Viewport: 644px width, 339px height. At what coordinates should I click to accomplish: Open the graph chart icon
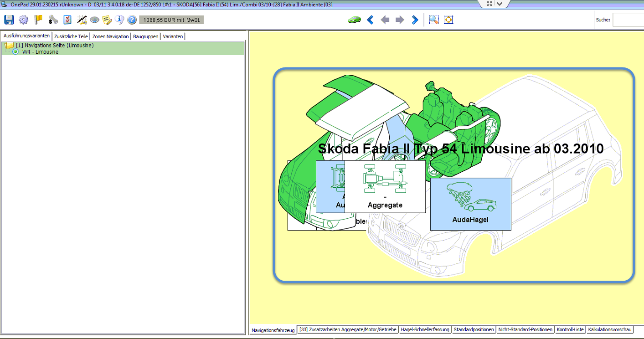[x=82, y=20]
